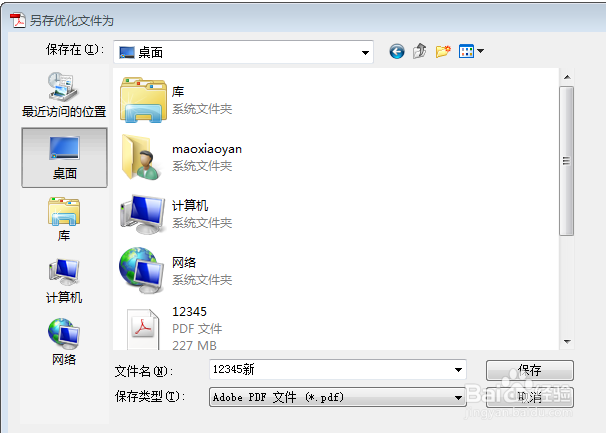Screen dimensions: 606x433
Task: Click the 保存 button
Action: (529, 370)
